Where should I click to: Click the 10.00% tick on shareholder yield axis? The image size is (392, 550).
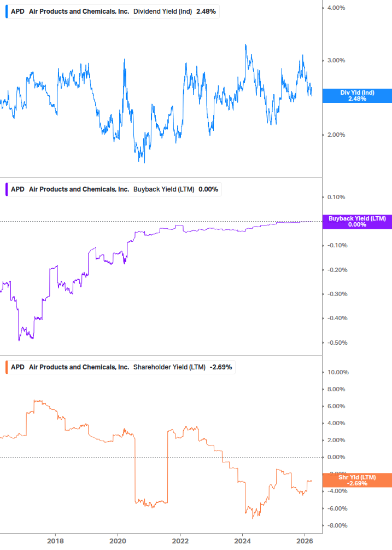(x=338, y=372)
